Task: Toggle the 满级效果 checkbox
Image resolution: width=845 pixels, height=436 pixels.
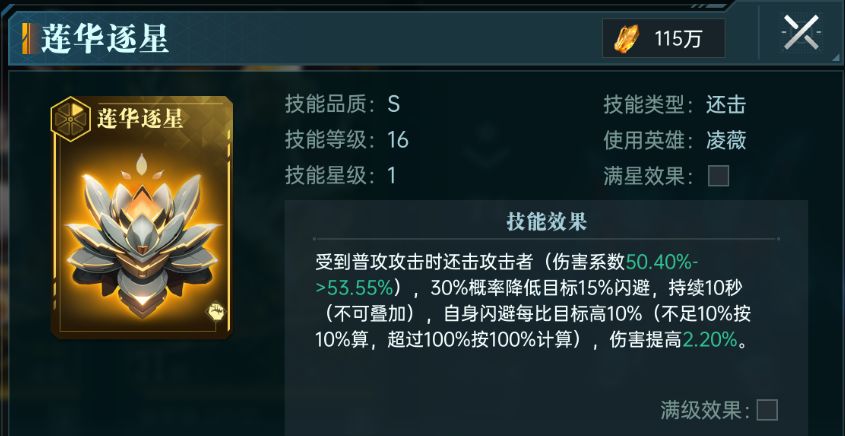Action: (x=767, y=410)
